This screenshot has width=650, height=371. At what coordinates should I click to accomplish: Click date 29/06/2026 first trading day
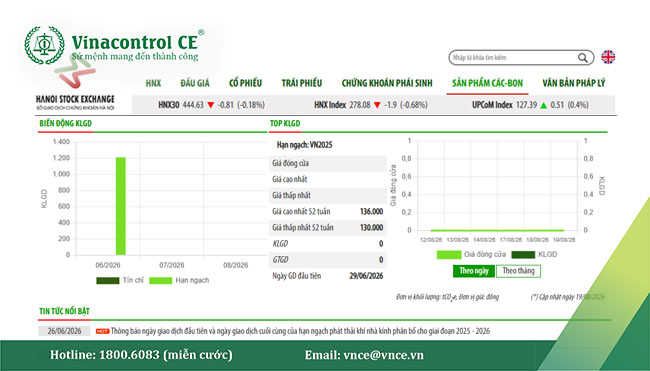366,276
